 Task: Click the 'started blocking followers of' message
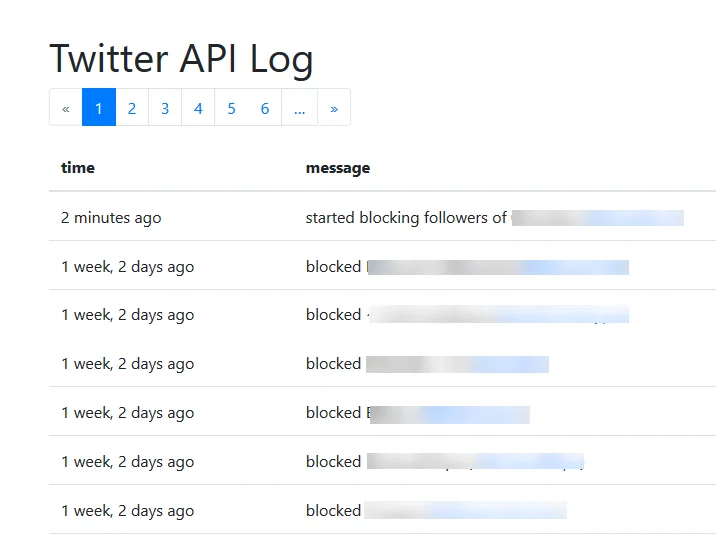pyautogui.click(x=406, y=218)
